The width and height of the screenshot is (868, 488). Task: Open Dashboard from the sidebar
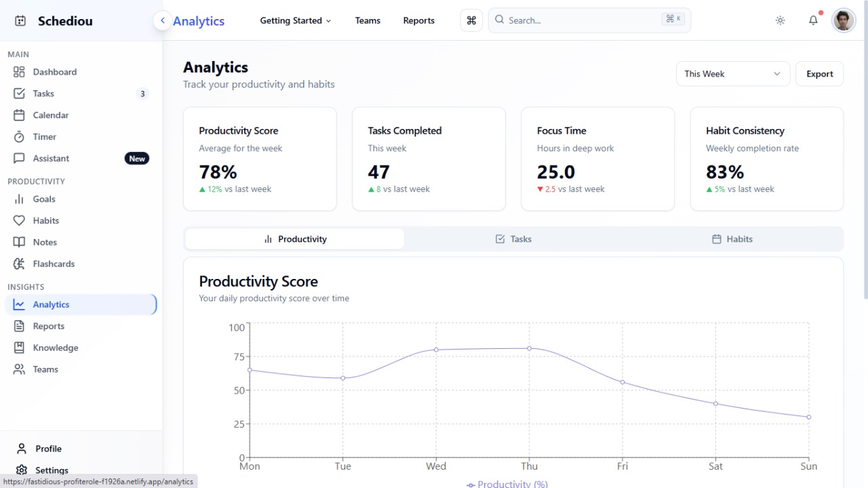click(81, 72)
